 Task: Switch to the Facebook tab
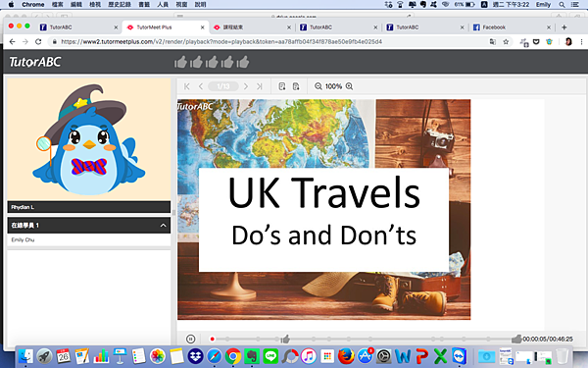(513, 27)
